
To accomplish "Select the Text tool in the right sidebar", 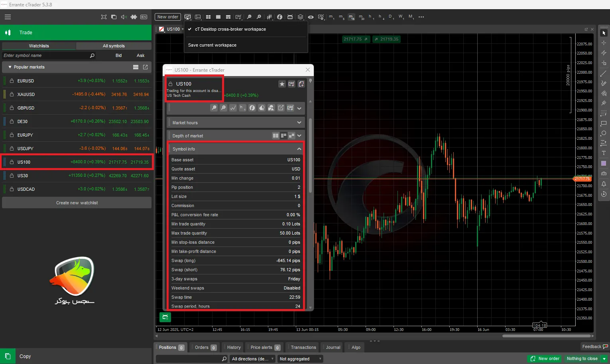I will pos(603,153).
